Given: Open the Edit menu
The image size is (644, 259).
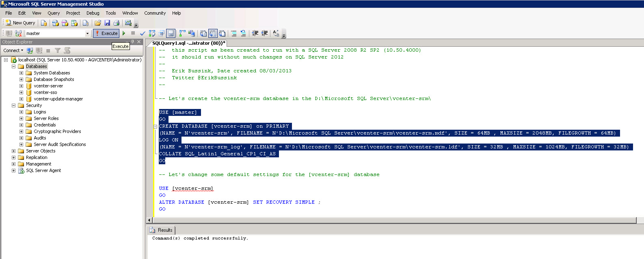Looking at the screenshot, I should click(x=22, y=13).
